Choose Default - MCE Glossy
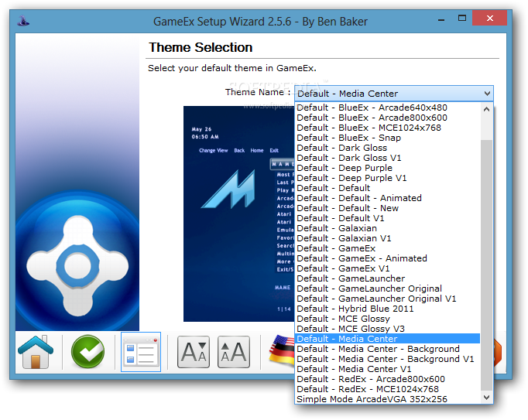 (387, 319)
